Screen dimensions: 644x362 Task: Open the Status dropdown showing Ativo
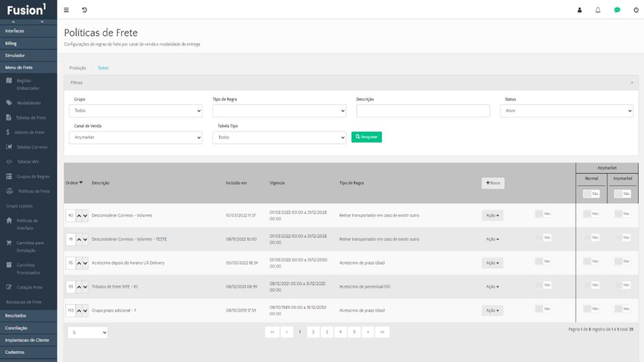[567, 111]
